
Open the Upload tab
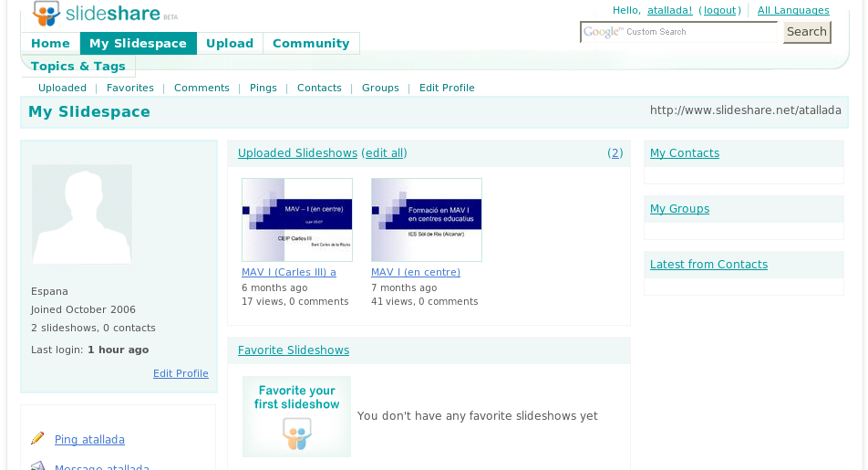[x=230, y=44]
